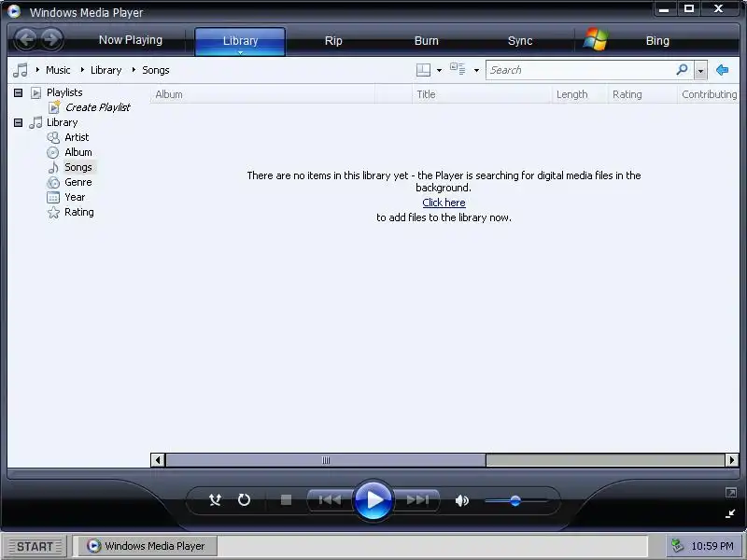This screenshot has height=560, width=747.
Task: Click the scrollbar right arrow
Action: click(732, 460)
